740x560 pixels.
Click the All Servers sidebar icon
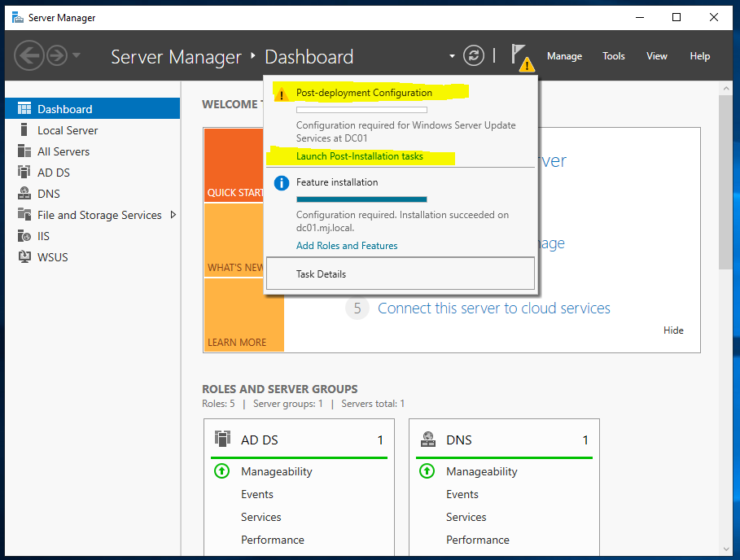click(24, 151)
